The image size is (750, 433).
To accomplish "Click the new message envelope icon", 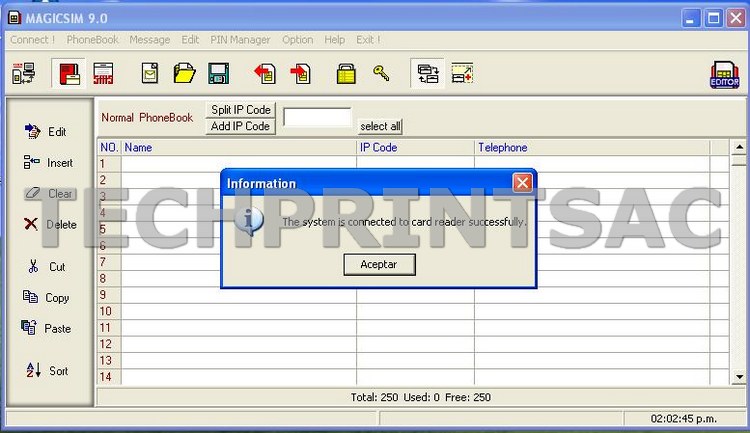I will pyautogui.click(x=150, y=74).
